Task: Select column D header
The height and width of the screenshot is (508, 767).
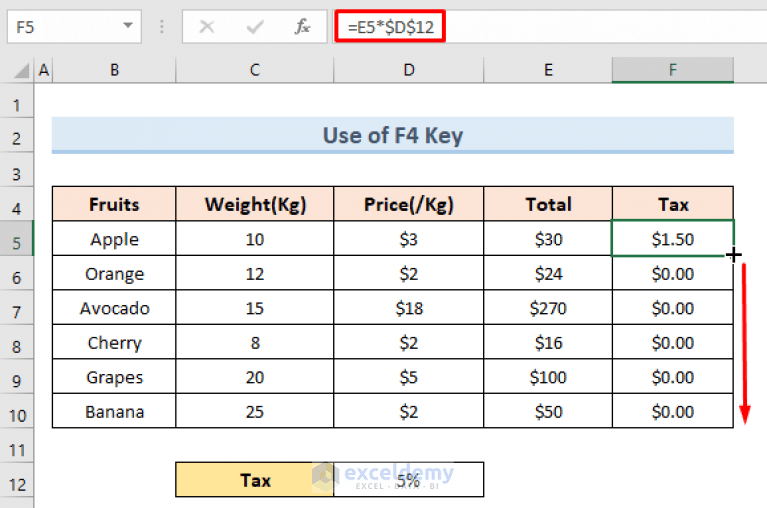Action: 408,70
